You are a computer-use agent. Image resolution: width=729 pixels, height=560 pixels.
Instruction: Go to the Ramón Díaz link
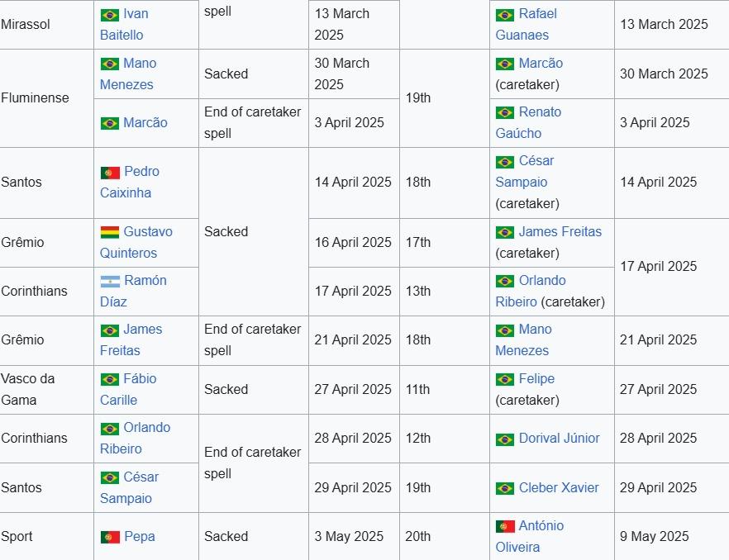(145, 281)
